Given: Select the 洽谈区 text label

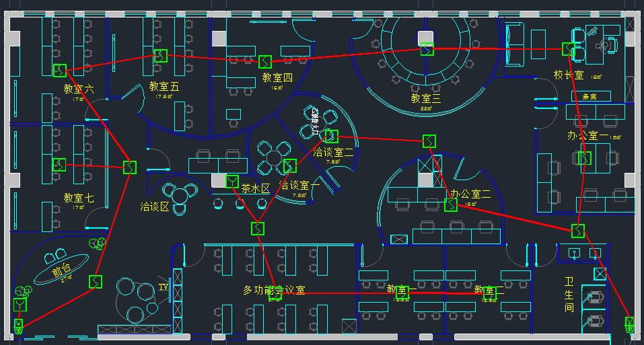Looking at the screenshot, I should point(154,206).
